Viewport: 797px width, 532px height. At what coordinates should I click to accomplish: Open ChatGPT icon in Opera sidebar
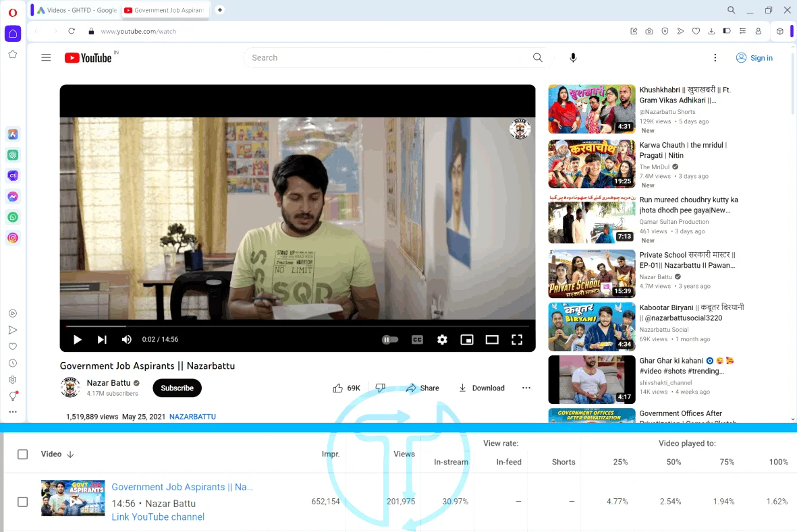(13, 155)
